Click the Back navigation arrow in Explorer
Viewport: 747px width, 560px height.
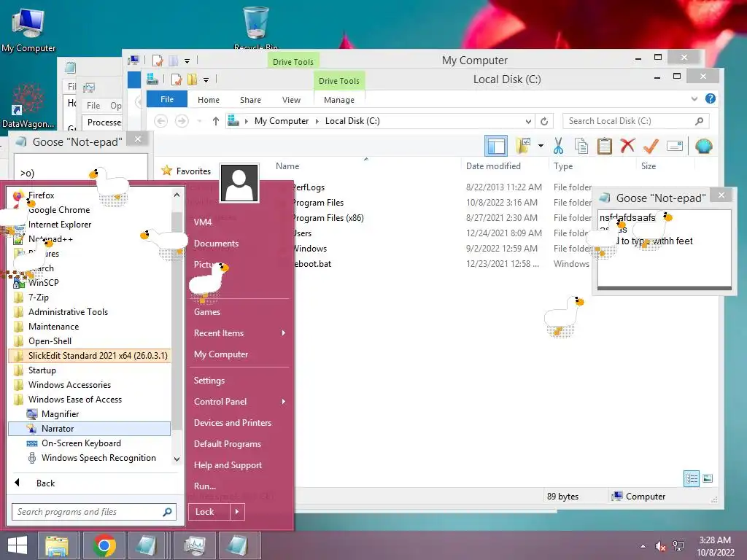coord(161,121)
